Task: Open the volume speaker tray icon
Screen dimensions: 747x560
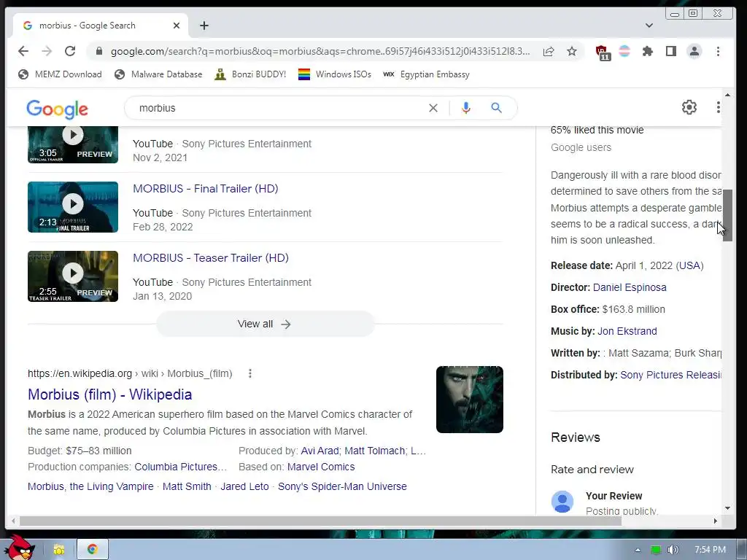Action: [673, 550]
